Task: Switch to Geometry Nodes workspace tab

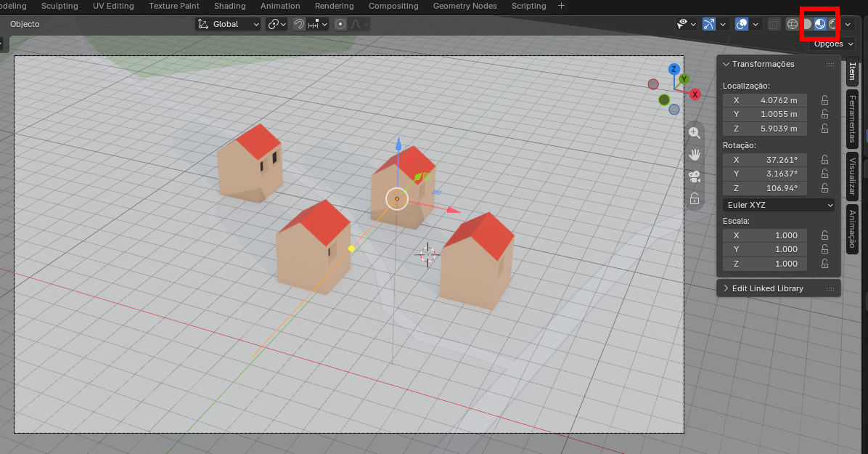Action: pos(465,6)
